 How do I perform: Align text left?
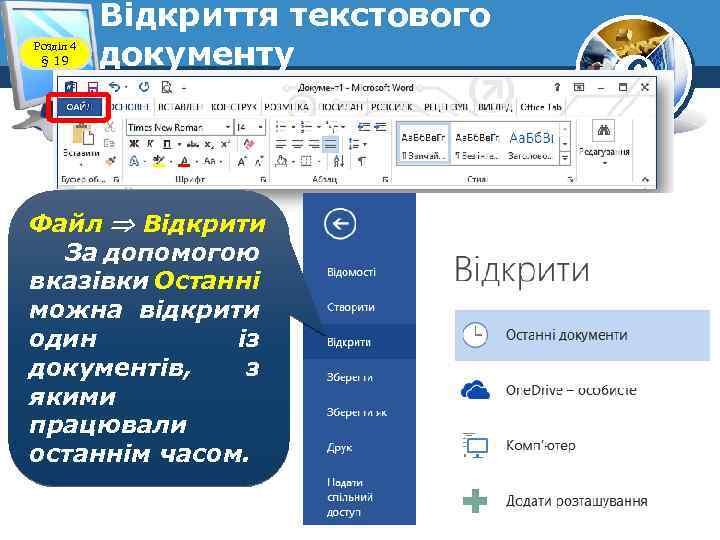[x=281, y=145]
